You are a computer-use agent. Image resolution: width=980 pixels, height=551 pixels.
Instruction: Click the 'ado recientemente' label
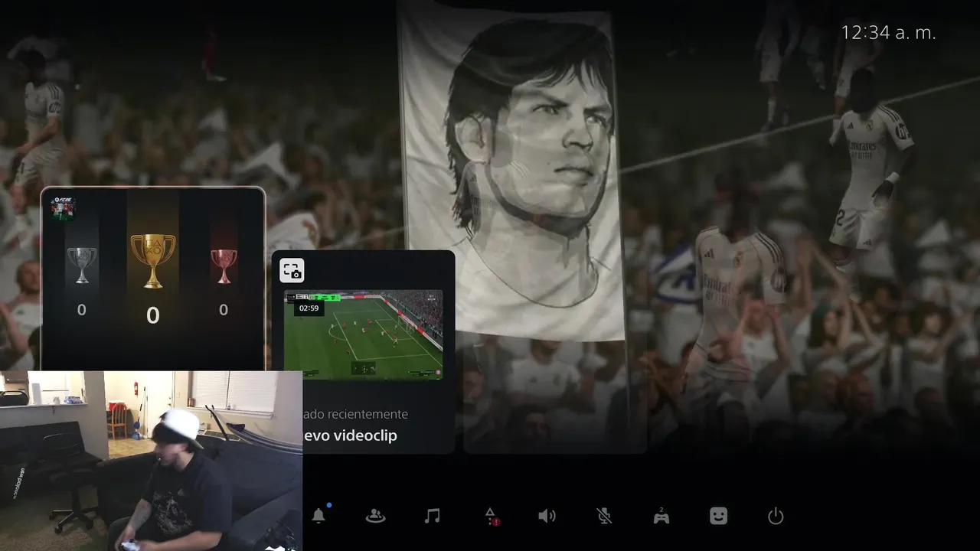pos(355,414)
